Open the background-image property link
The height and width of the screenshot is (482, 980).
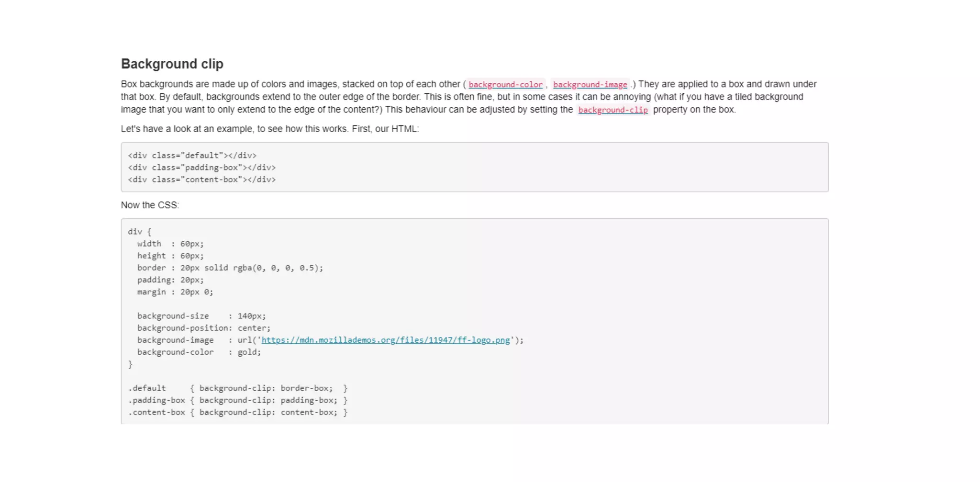coord(590,85)
